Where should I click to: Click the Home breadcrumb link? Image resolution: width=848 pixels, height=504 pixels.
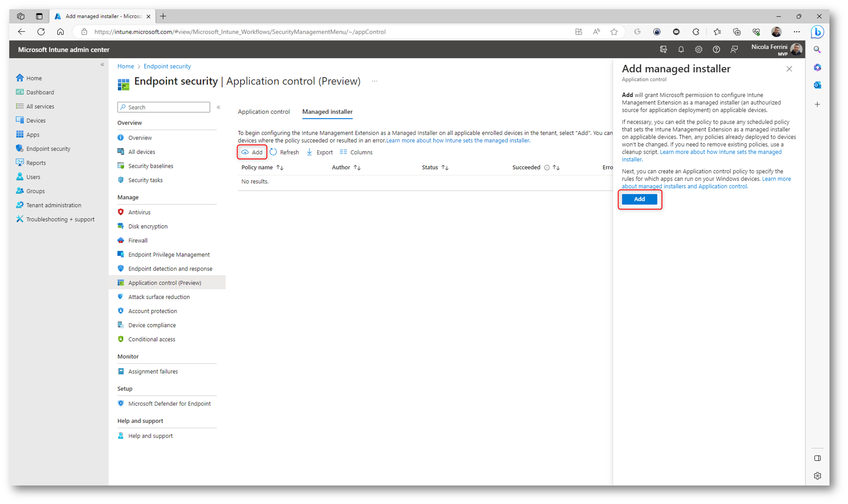(126, 66)
